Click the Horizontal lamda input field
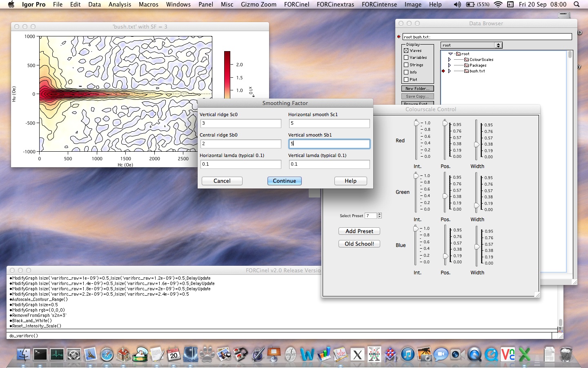Viewport: 588px width, 368px height. (x=241, y=164)
